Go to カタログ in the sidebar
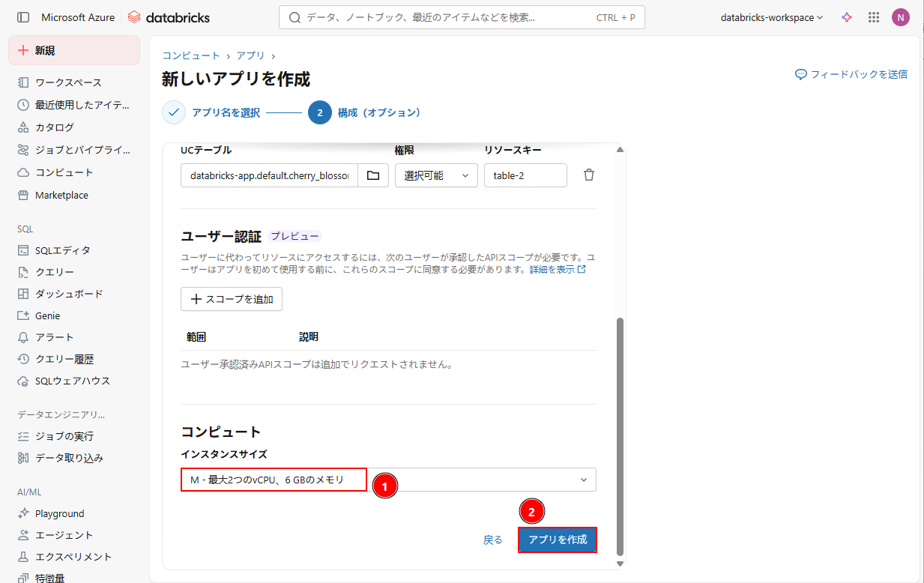Viewport: 924px width, 583px height. coord(54,127)
